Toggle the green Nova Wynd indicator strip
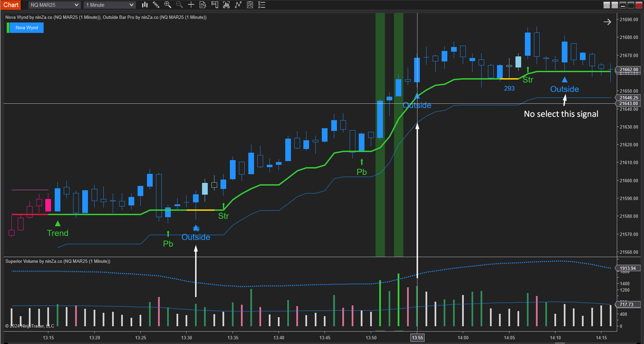 pos(8,28)
